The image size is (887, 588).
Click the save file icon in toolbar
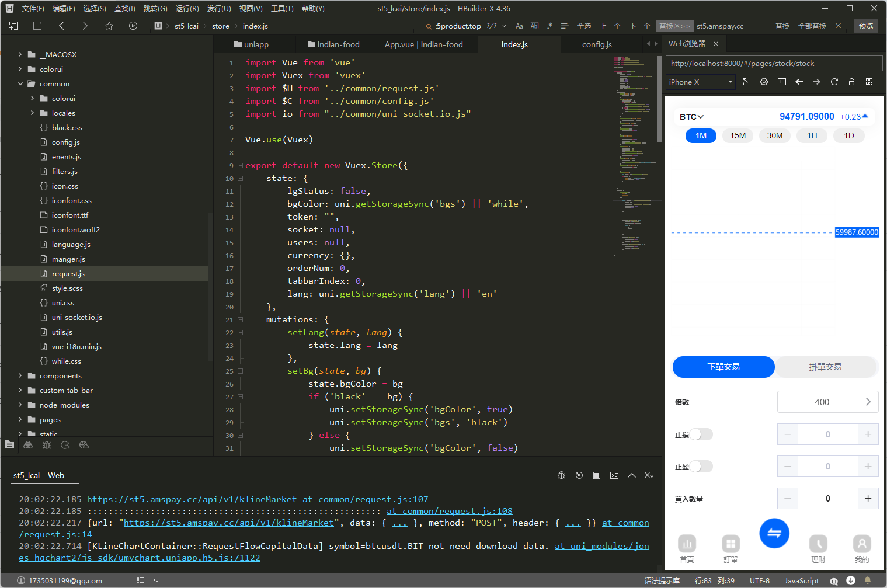(37, 26)
